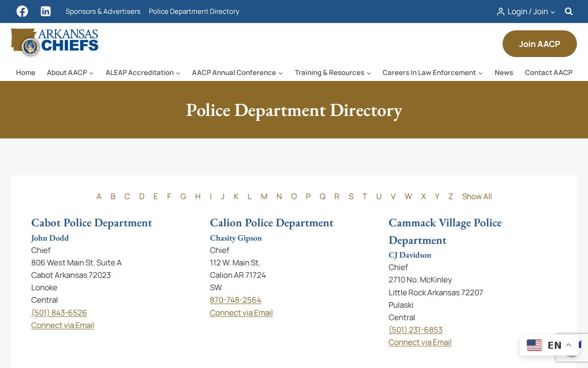The image size is (588, 368).
Task: Open Cammack Village Police Department heading
Action: 445,231
